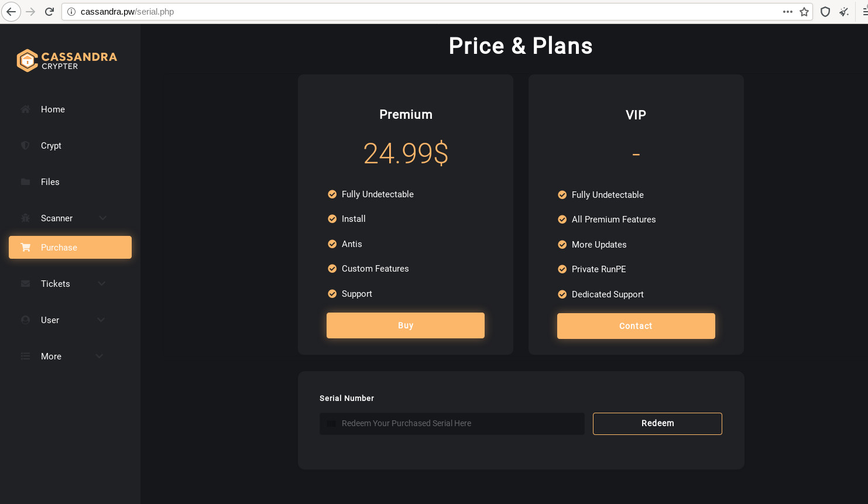Bookmark this page with star icon

click(x=804, y=12)
